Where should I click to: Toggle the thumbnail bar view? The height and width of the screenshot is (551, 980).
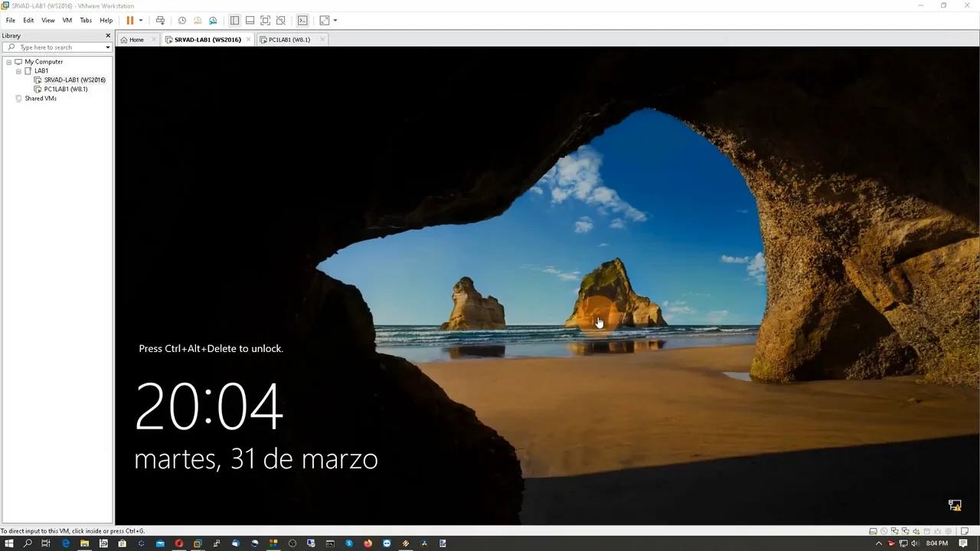(250, 21)
